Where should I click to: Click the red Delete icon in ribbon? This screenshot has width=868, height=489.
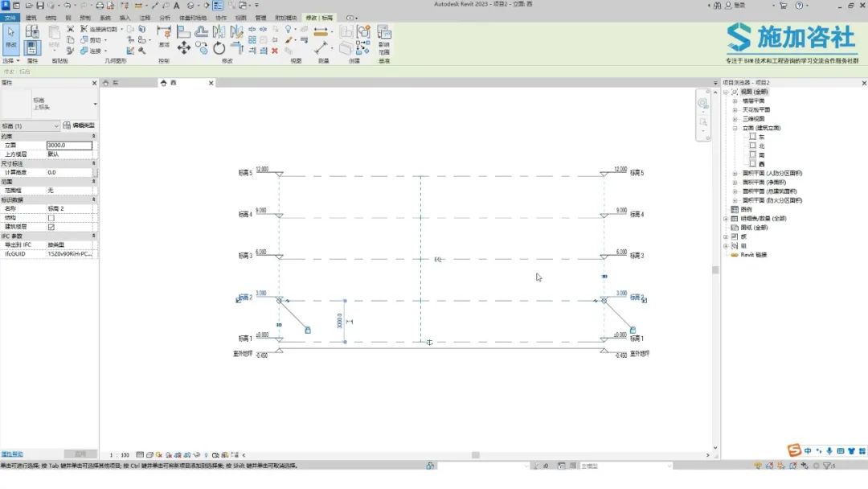click(275, 51)
